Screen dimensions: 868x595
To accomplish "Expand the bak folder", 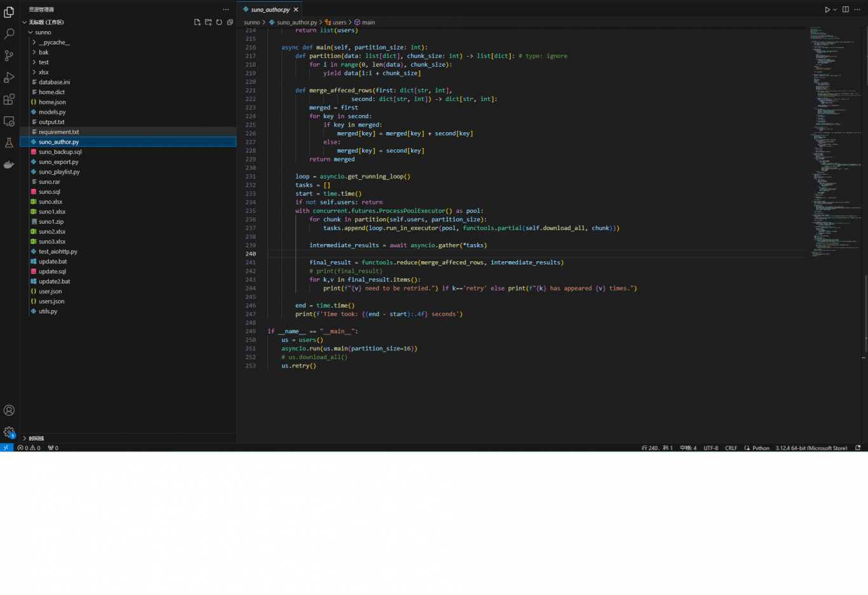I will [128, 52].
